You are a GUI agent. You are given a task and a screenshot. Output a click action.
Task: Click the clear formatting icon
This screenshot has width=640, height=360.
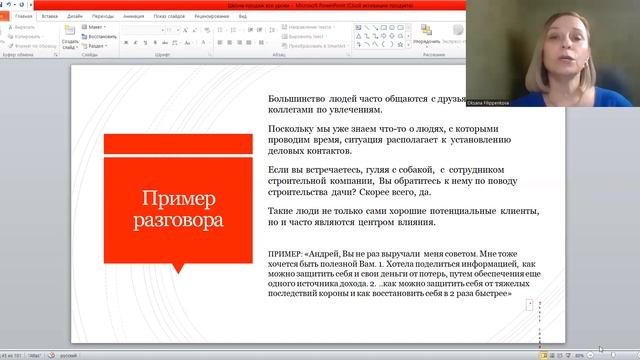coord(207,30)
